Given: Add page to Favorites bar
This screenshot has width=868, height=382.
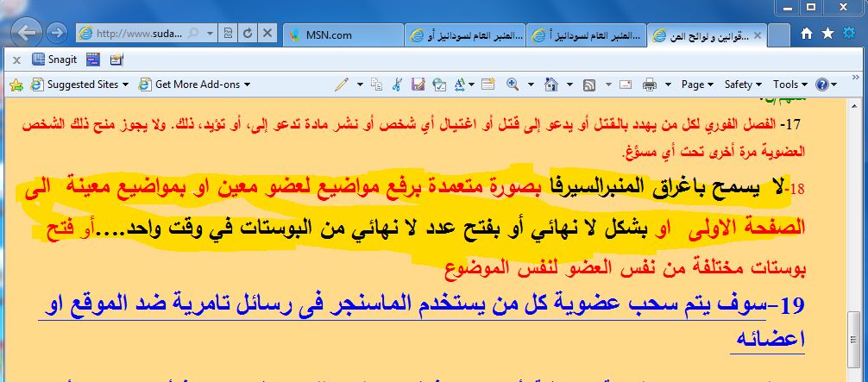Looking at the screenshot, I should click(16, 85).
